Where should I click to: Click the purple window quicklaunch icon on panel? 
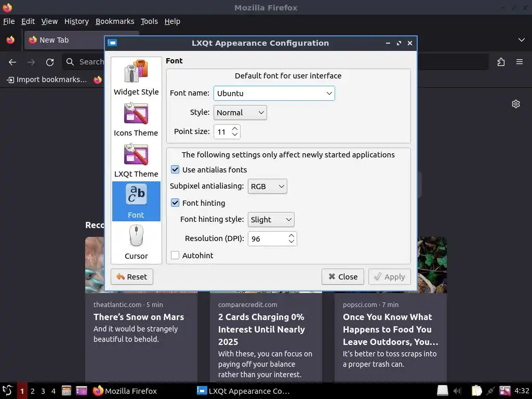click(x=82, y=391)
